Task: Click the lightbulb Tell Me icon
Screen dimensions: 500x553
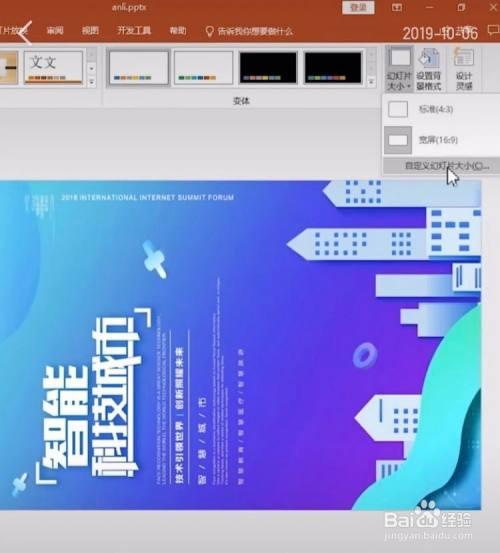Action: point(209,31)
